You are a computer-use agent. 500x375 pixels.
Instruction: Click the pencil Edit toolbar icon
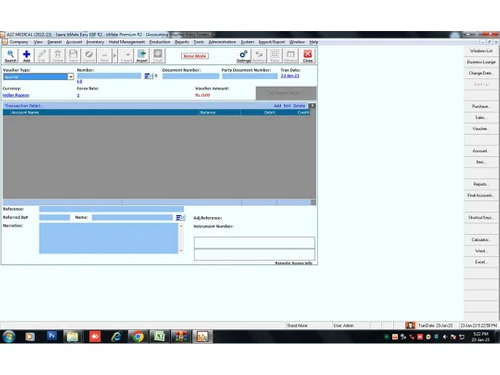pyautogui.click(x=42, y=56)
